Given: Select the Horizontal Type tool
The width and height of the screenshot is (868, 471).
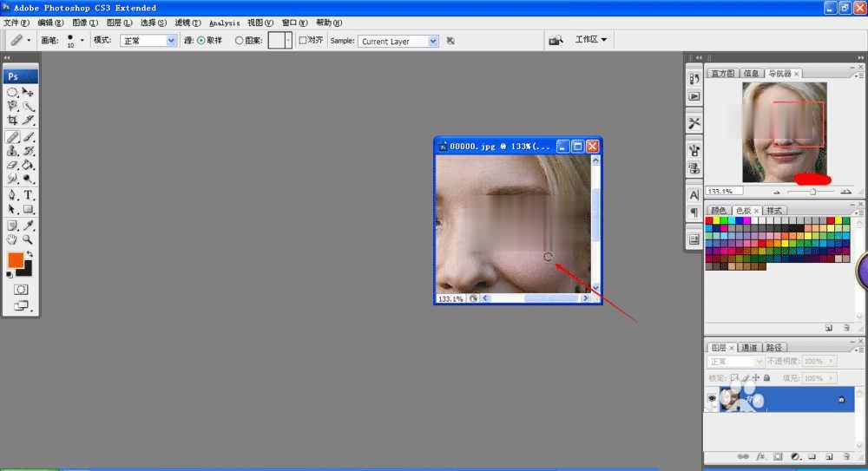Looking at the screenshot, I should tap(28, 195).
